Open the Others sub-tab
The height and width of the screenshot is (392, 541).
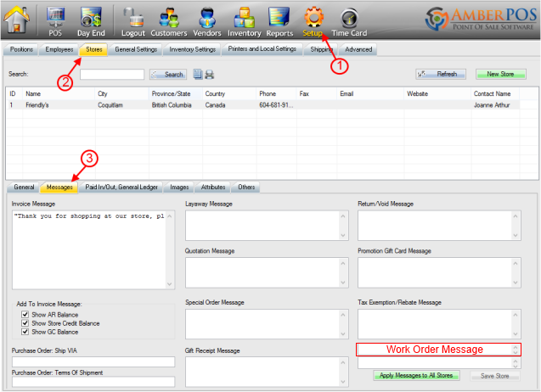[x=246, y=187]
